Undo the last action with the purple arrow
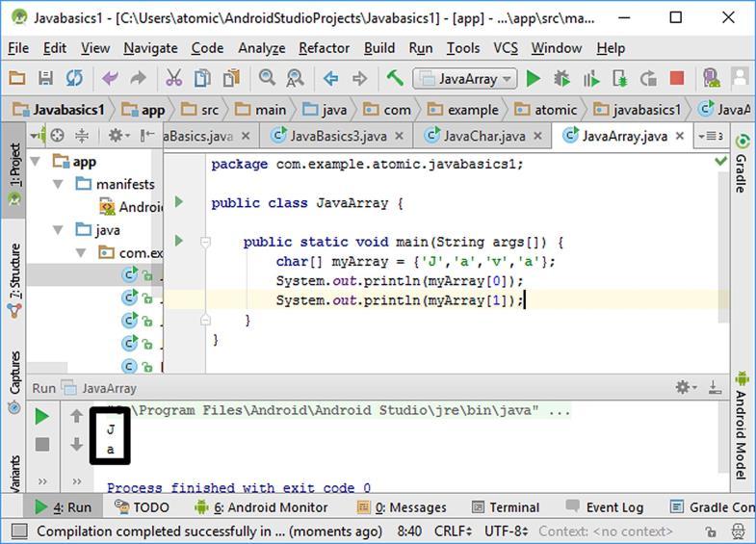This screenshot has width=756, height=544. [x=110, y=78]
